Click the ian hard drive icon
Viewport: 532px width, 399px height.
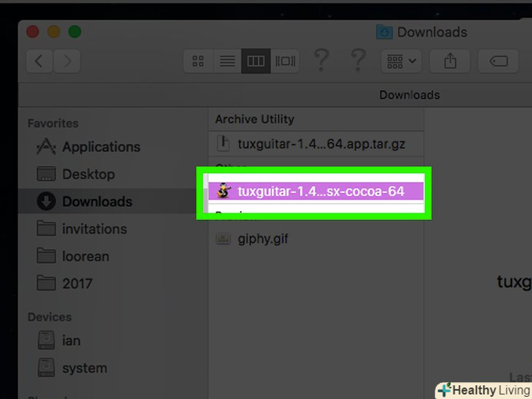(46, 341)
